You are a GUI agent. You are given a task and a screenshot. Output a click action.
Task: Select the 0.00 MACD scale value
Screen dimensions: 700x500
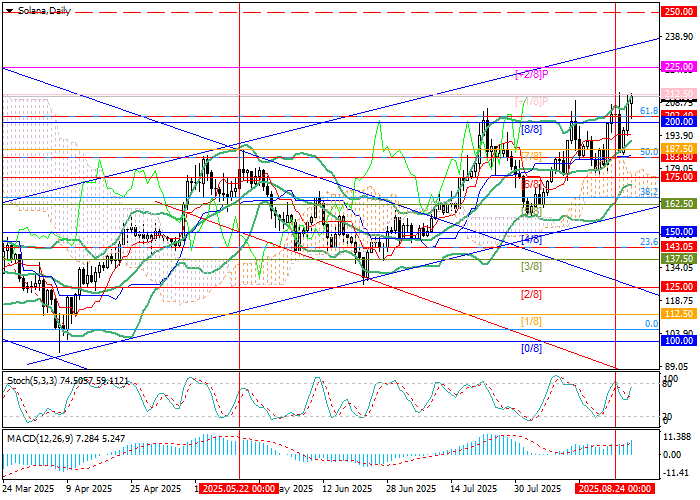(673, 455)
